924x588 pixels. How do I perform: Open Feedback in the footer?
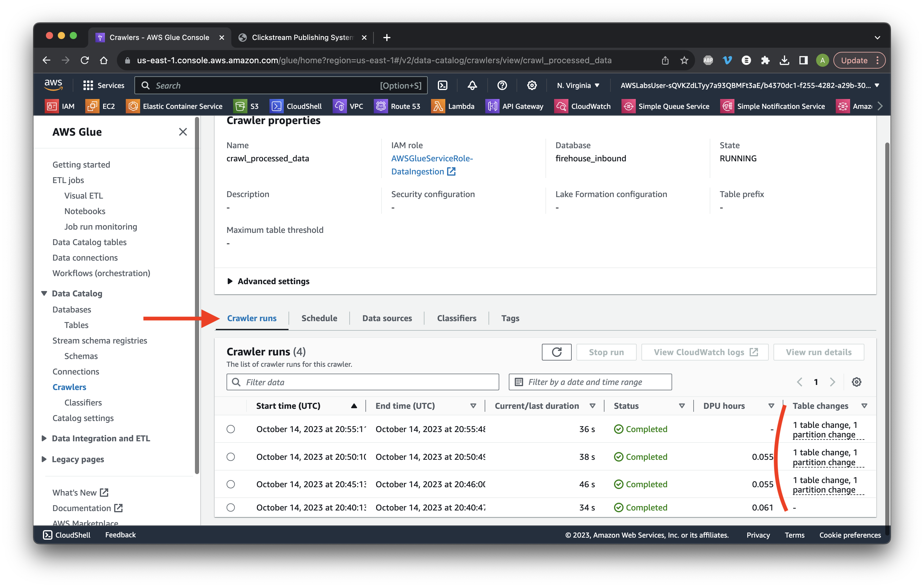(120, 535)
